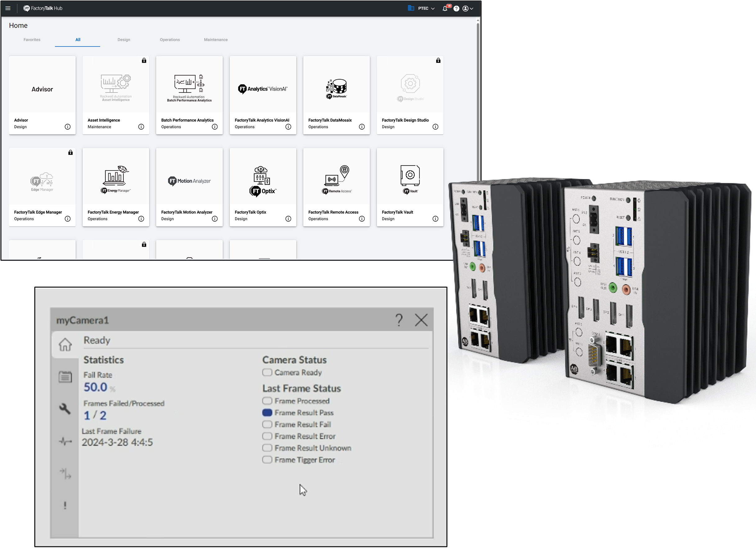Show info for FactoryTalk Edge Manager

(68, 219)
